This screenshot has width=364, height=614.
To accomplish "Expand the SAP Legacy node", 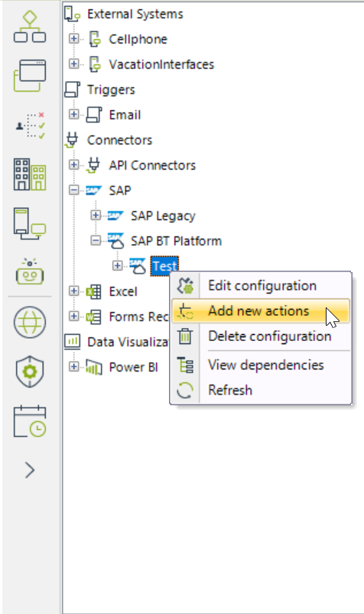I will click(x=96, y=216).
